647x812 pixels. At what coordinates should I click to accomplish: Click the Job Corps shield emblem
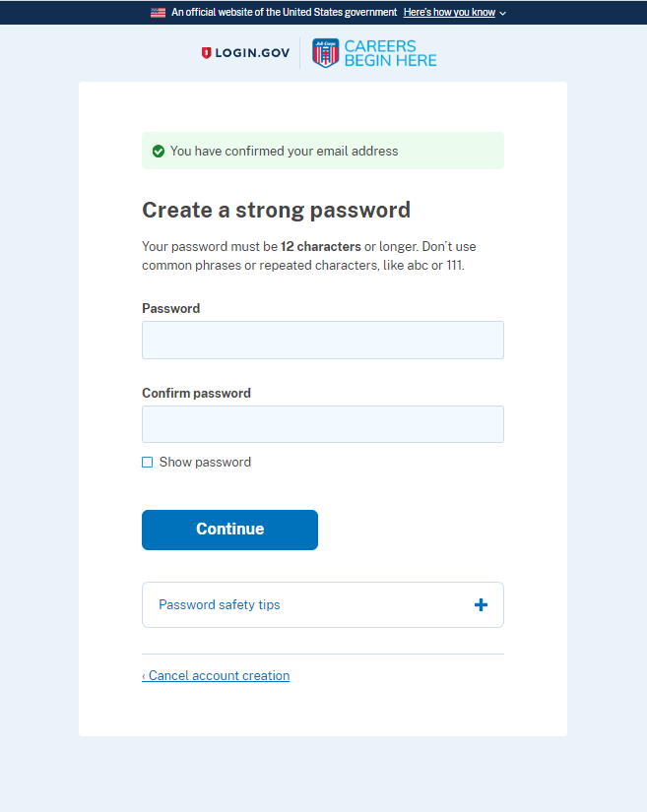[325, 53]
